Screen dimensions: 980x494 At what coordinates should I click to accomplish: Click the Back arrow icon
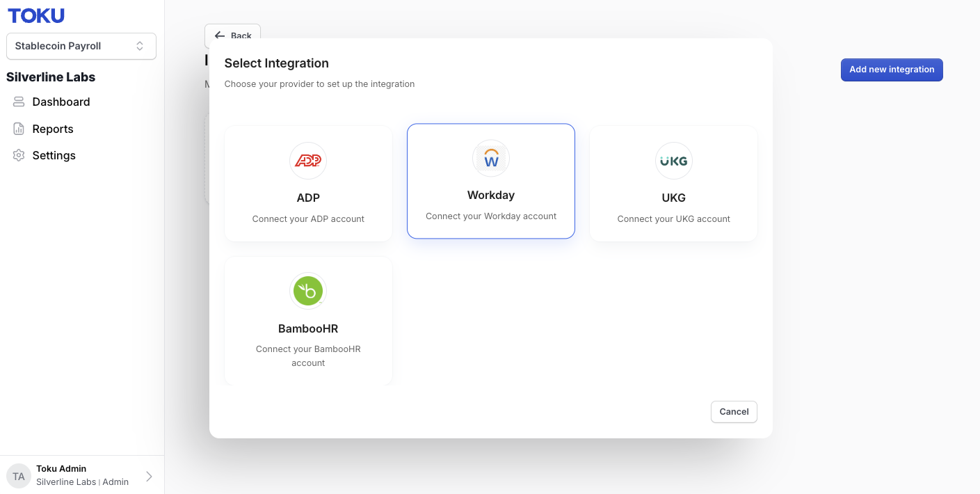(220, 35)
